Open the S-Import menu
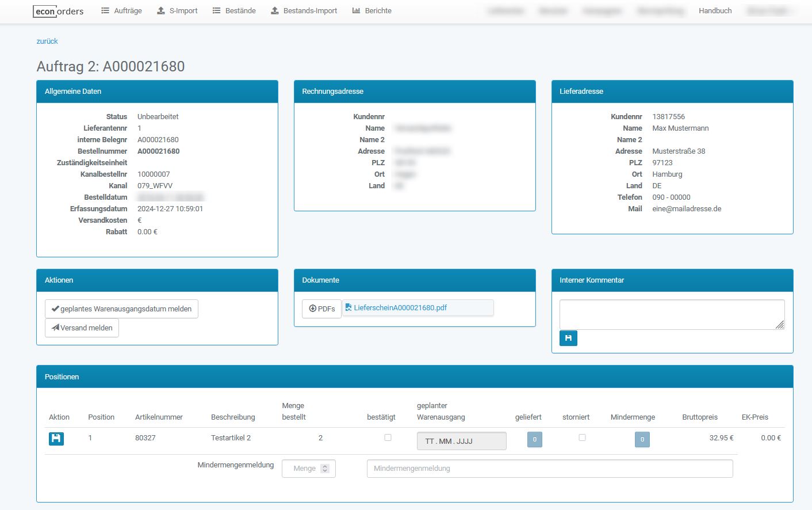Viewport: 812px width, 510px height. click(x=177, y=11)
